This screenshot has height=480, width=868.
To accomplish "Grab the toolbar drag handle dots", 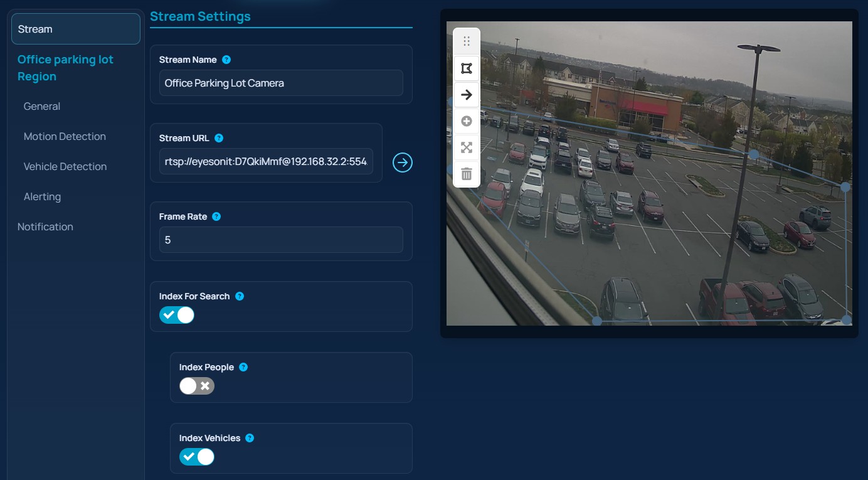I will 466,40.
